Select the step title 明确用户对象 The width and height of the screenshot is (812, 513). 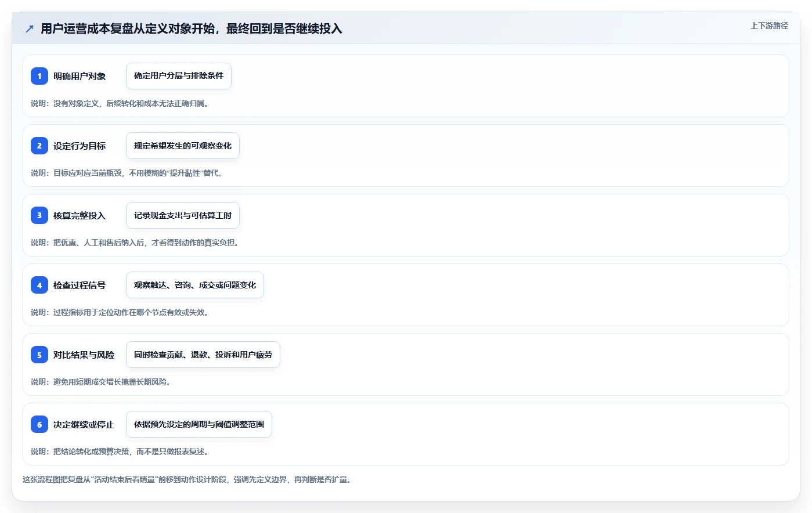pos(80,76)
